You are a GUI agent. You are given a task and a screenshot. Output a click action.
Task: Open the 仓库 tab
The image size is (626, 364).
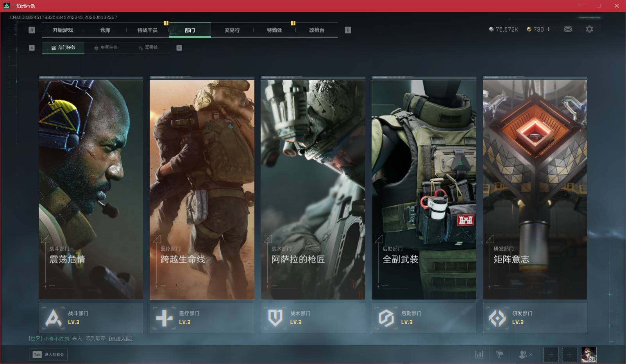[x=105, y=30]
